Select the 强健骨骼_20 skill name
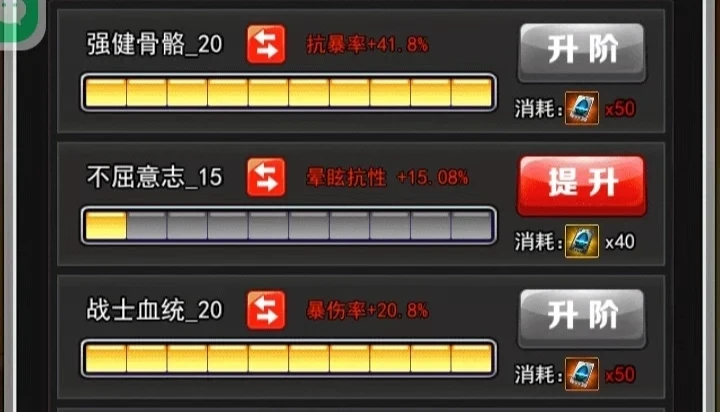Screen dimensions: 720x412 point(155,45)
